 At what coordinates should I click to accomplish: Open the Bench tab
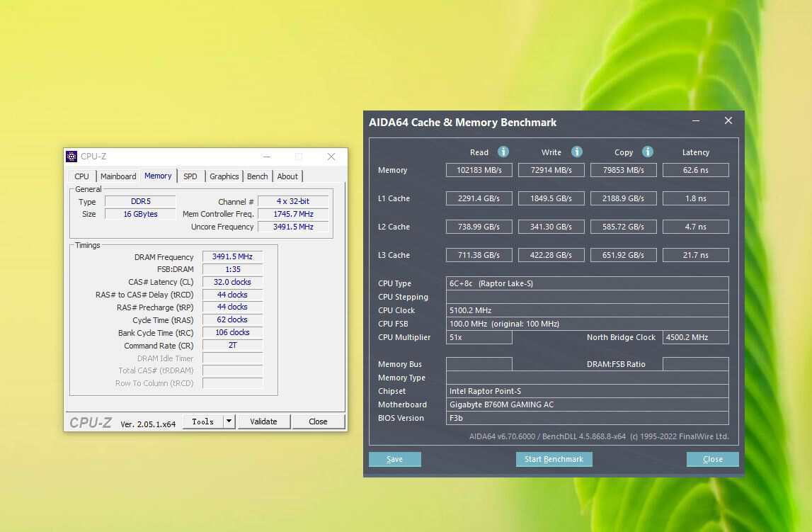pyautogui.click(x=258, y=176)
